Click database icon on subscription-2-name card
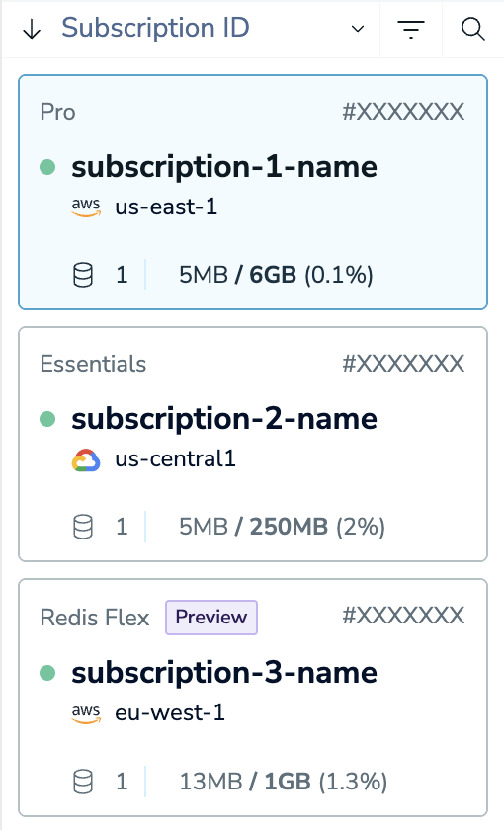 click(x=83, y=528)
